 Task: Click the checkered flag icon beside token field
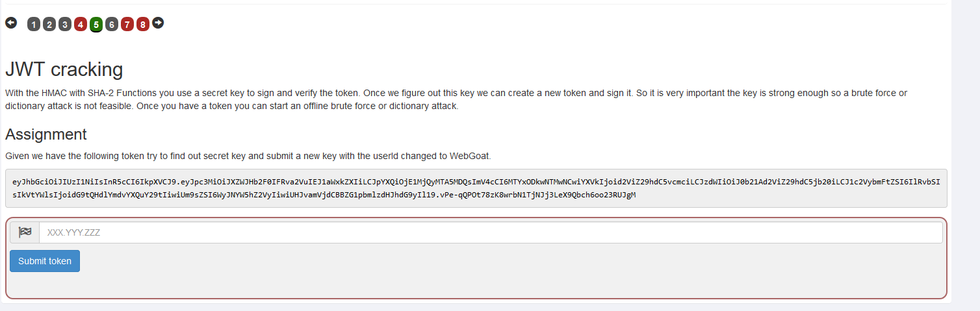tap(25, 232)
